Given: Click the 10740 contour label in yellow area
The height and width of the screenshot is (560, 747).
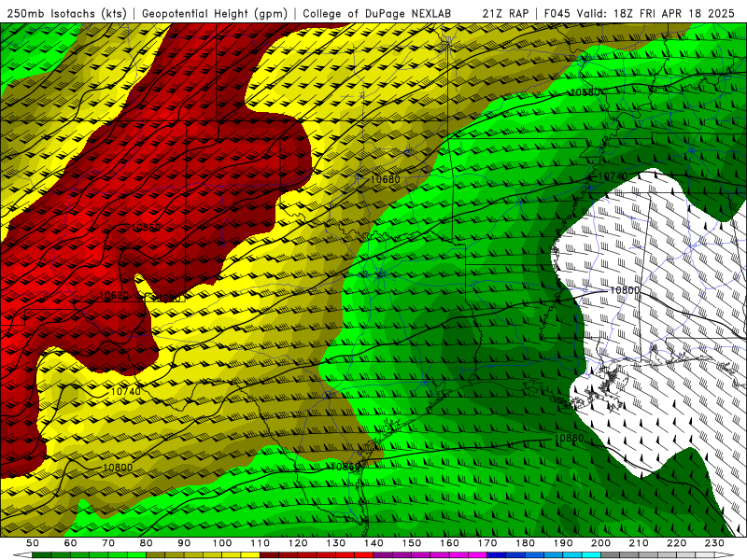Looking at the screenshot, I should click(x=126, y=391).
